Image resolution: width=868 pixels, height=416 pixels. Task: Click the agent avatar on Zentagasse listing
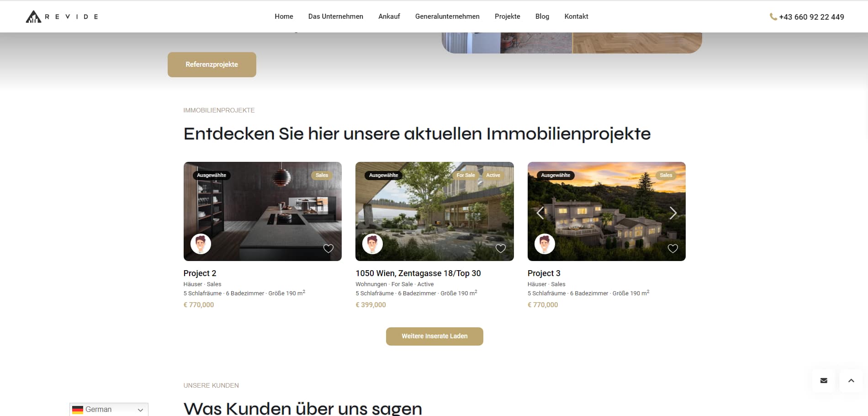(x=372, y=244)
